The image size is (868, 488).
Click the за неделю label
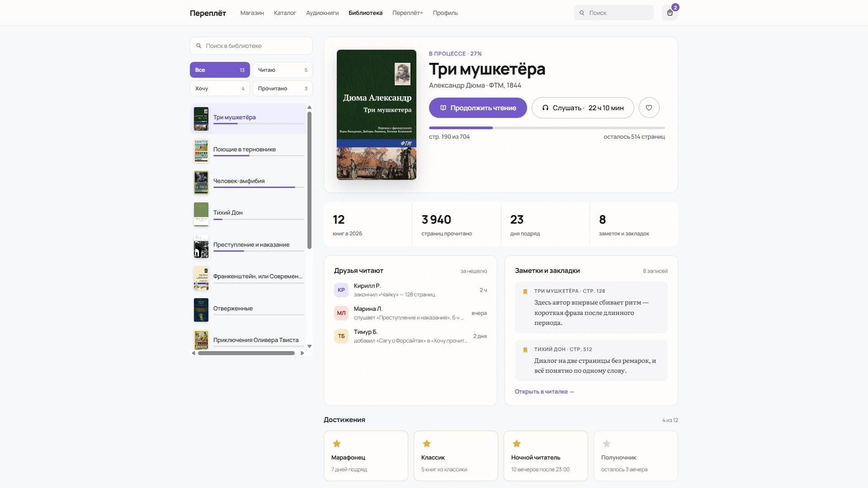pyautogui.click(x=474, y=271)
